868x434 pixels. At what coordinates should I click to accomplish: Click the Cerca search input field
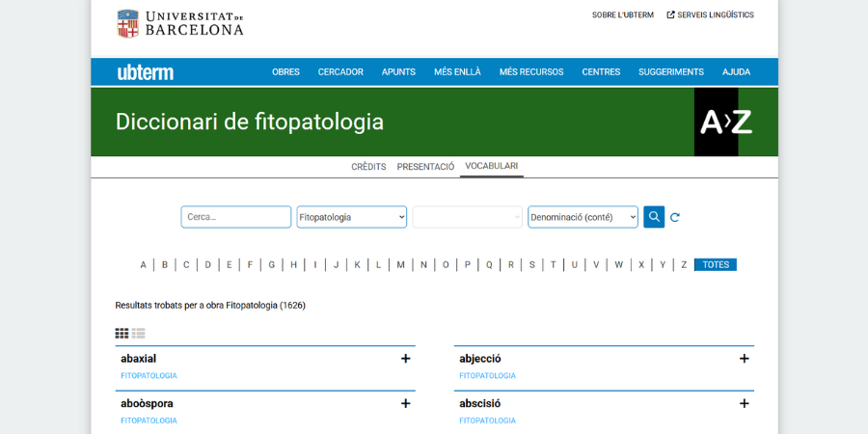click(x=236, y=217)
